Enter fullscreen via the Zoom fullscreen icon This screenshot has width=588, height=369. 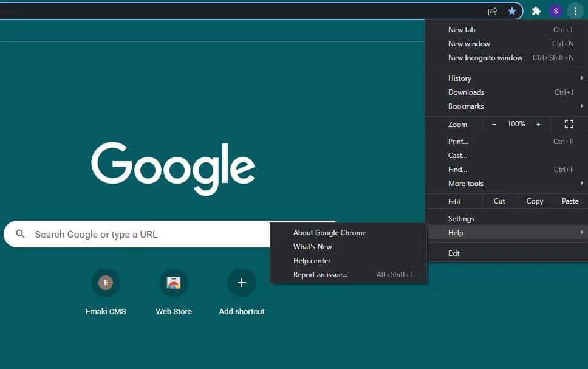pyautogui.click(x=569, y=124)
